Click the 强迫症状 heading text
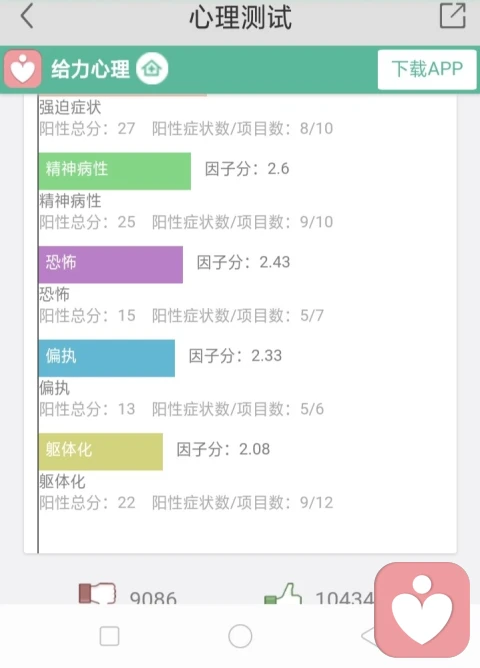This screenshot has height=668, width=480. [x=70, y=107]
